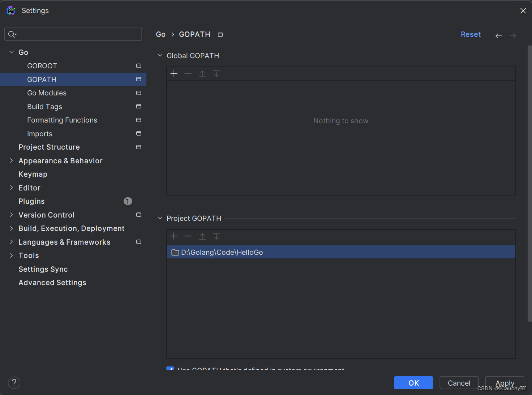This screenshot has height=395, width=532.
Task: Select GOPATH in the settings tree
Action: (73, 79)
